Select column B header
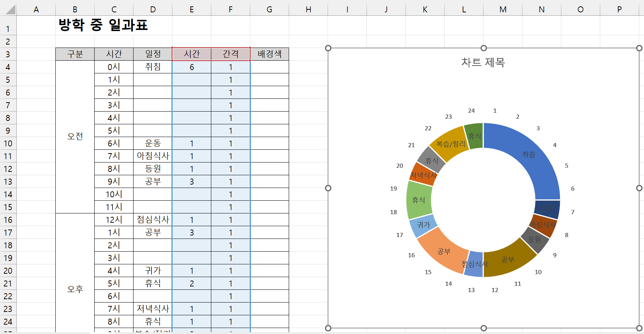 pyautogui.click(x=75, y=9)
